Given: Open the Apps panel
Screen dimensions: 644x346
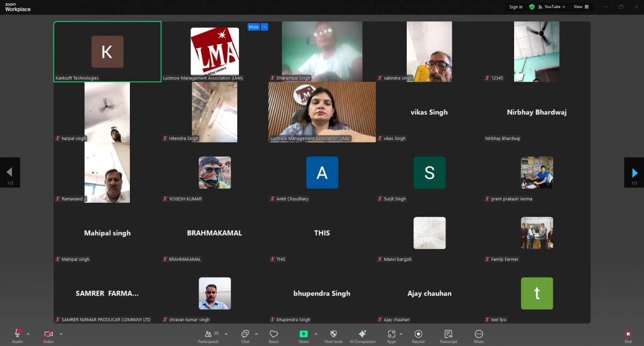Looking at the screenshot, I should tap(391, 336).
